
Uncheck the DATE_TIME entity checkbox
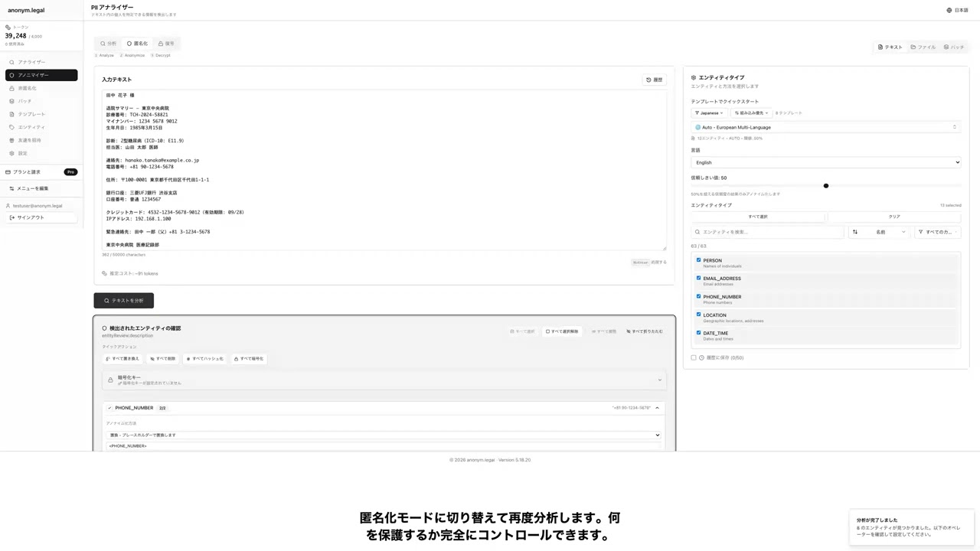tap(698, 333)
